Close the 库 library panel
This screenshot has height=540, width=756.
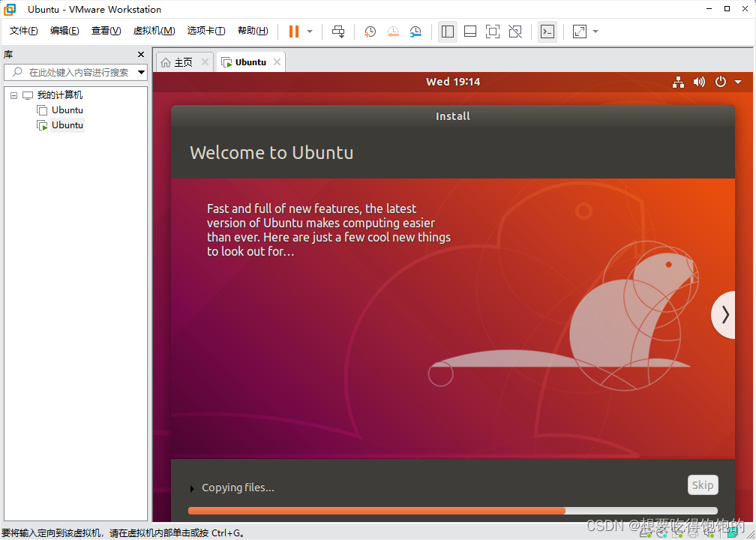141,55
